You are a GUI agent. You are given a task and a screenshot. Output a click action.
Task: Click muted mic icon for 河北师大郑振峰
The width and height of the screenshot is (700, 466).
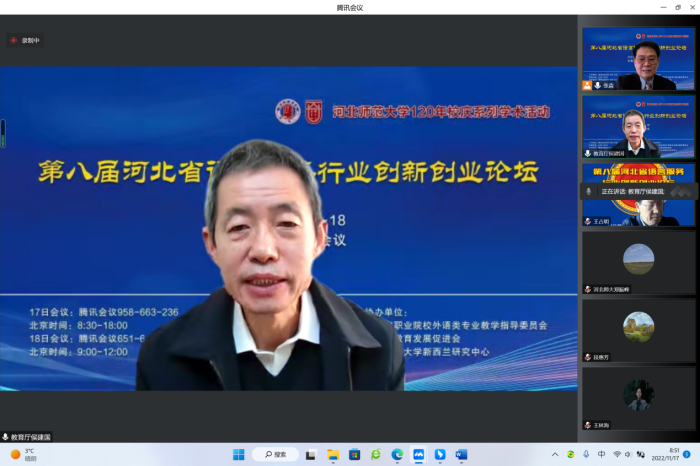587,289
